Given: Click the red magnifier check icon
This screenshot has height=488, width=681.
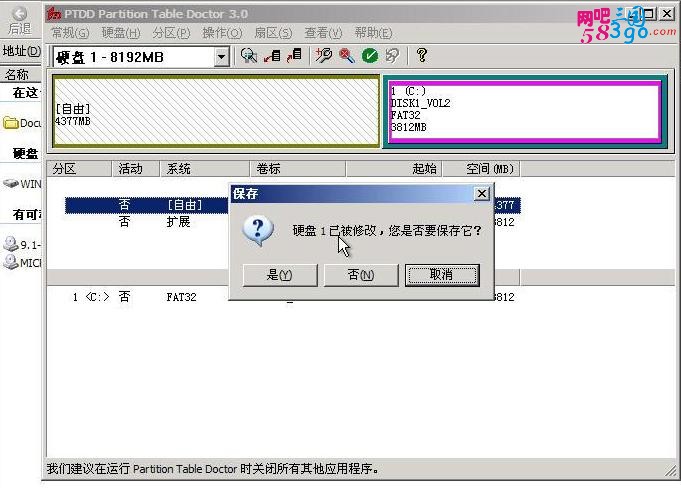Looking at the screenshot, I should pos(347,56).
